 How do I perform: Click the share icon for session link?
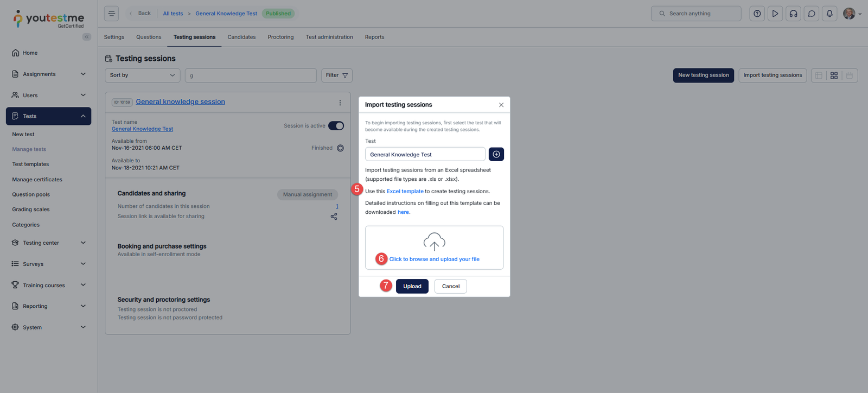[x=334, y=216]
